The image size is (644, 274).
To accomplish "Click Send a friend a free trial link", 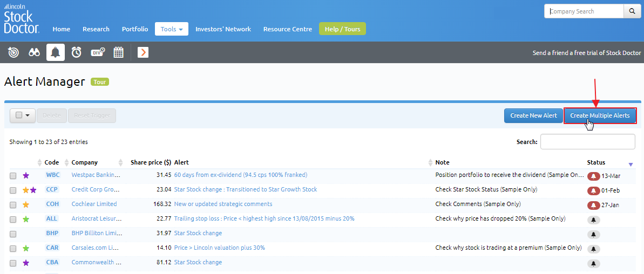I will 586,53.
